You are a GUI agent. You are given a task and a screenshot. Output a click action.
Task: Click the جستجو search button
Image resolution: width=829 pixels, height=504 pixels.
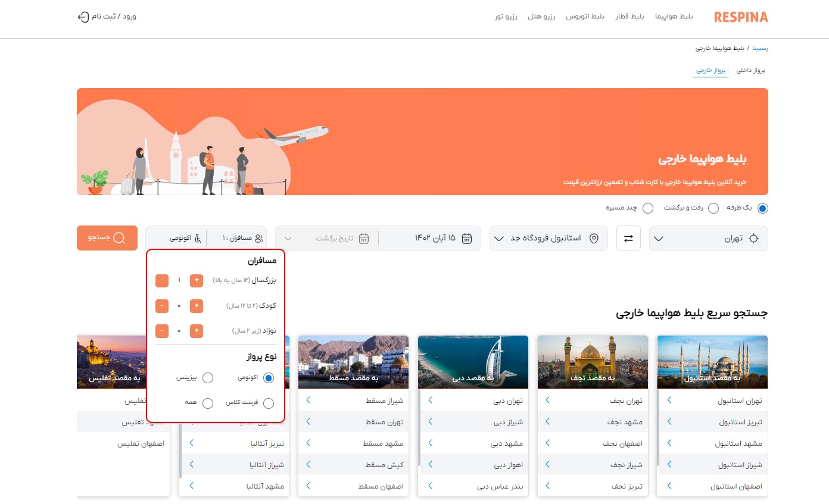(107, 238)
